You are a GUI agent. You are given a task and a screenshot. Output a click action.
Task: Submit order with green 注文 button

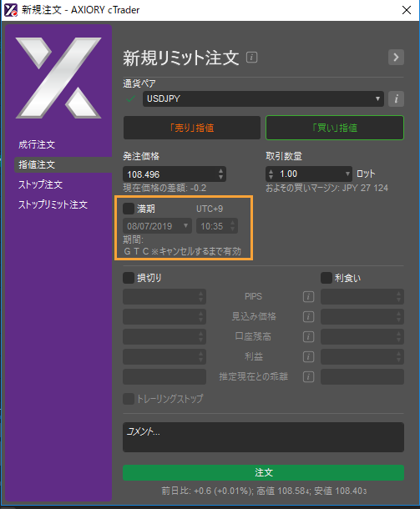(x=263, y=472)
